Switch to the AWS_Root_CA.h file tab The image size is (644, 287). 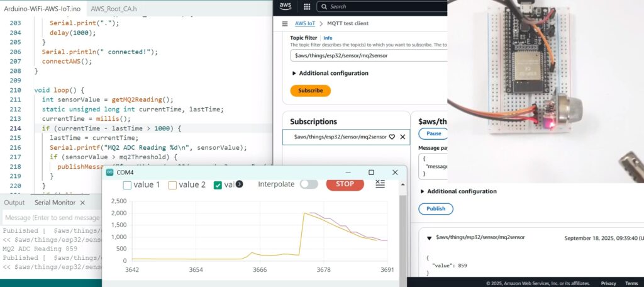[x=114, y=8]
